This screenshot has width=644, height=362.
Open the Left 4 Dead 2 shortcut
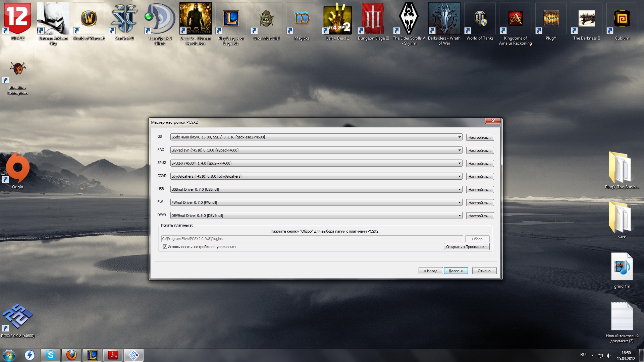[x=337, y=19]
